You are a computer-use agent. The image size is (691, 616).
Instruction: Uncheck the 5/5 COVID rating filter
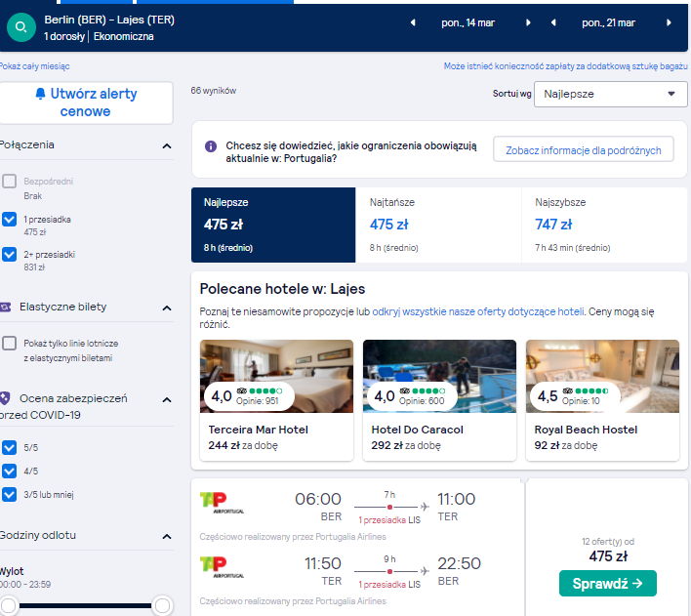click(x=9, y=447)
